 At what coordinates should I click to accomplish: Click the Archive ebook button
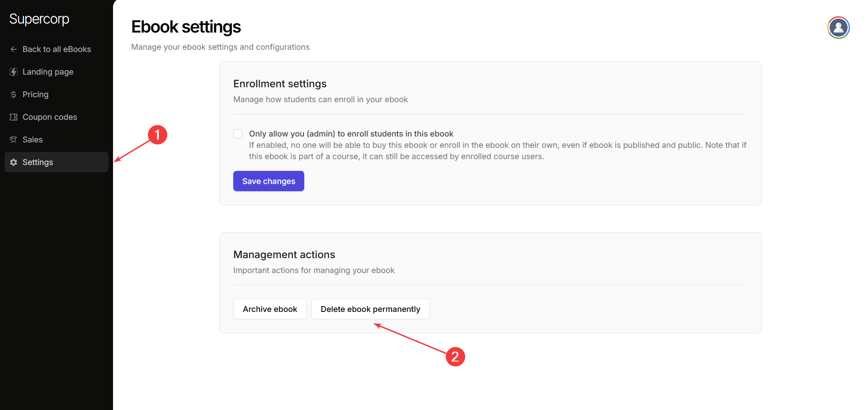pyautogui.click(x=270, y=309)
